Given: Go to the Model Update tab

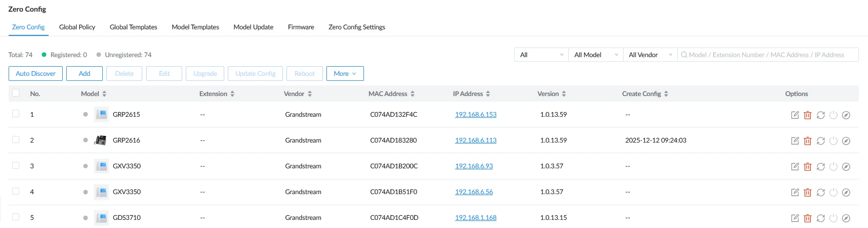Looking at the screenshot, I should (x=254, y=27).
